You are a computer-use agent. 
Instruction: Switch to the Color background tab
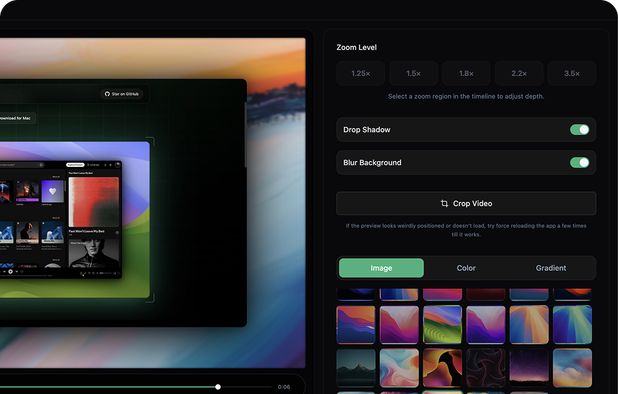(x=466, y=268)
